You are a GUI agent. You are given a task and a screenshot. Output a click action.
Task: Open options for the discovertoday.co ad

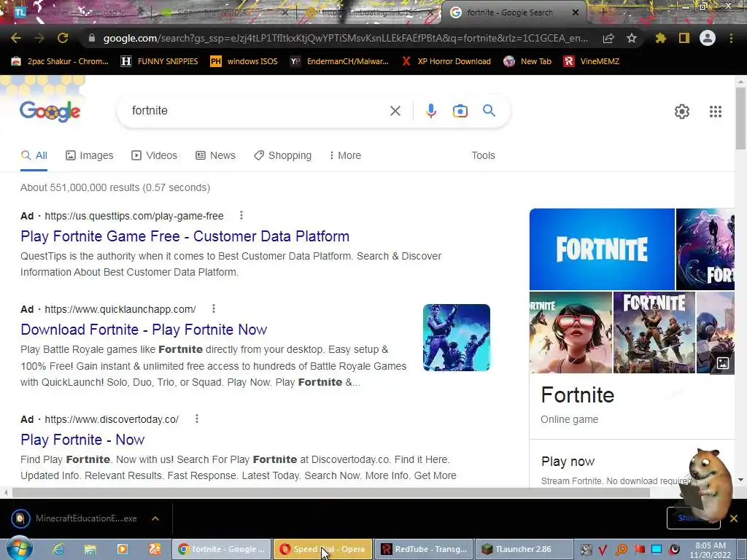click(x=197, y=419)
